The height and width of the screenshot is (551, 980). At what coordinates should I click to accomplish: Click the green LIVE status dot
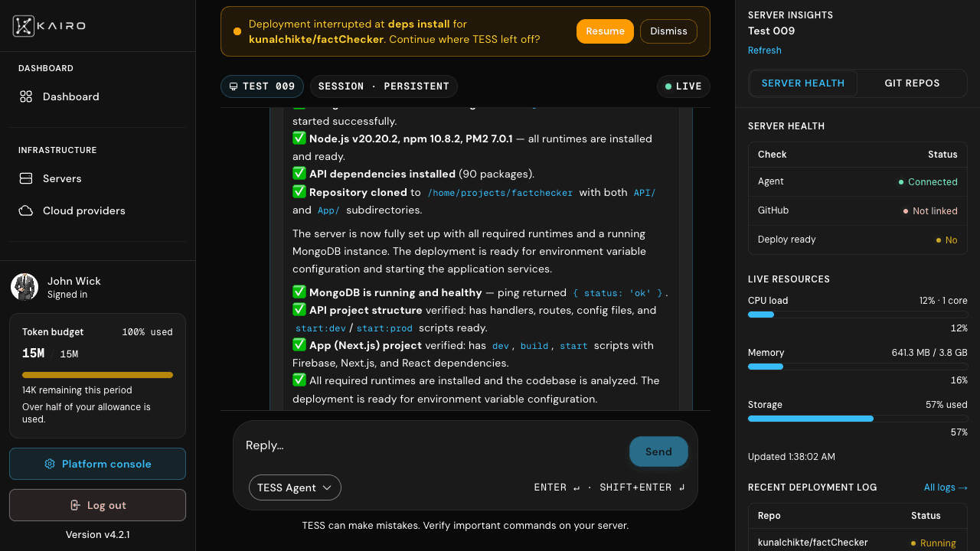(668, 86)
